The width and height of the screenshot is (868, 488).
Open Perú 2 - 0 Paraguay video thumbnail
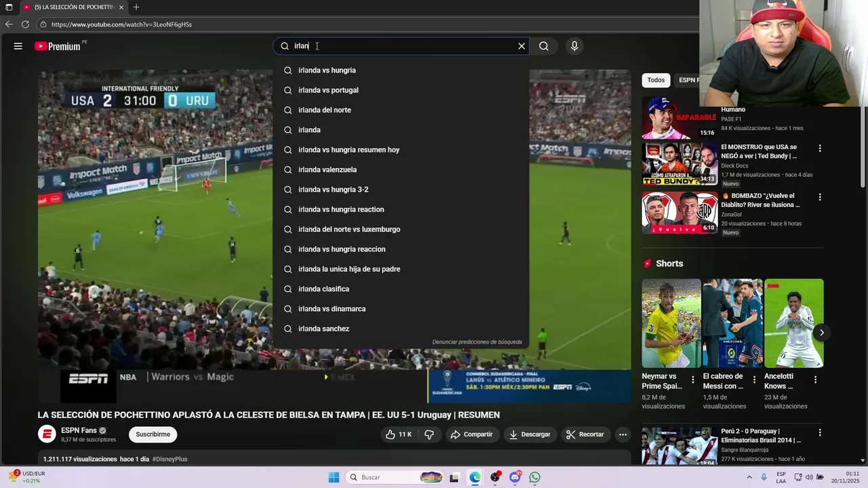pyautogui.click(x=679, y=446)
